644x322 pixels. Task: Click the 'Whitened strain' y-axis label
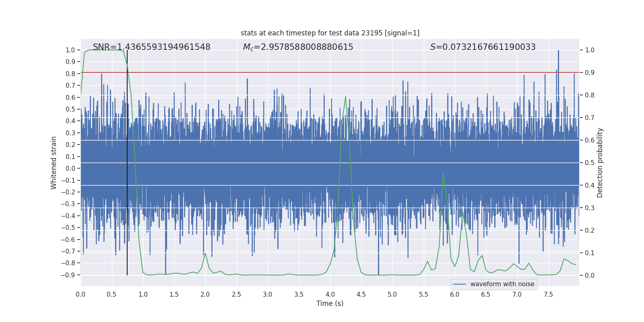(54, 163)
